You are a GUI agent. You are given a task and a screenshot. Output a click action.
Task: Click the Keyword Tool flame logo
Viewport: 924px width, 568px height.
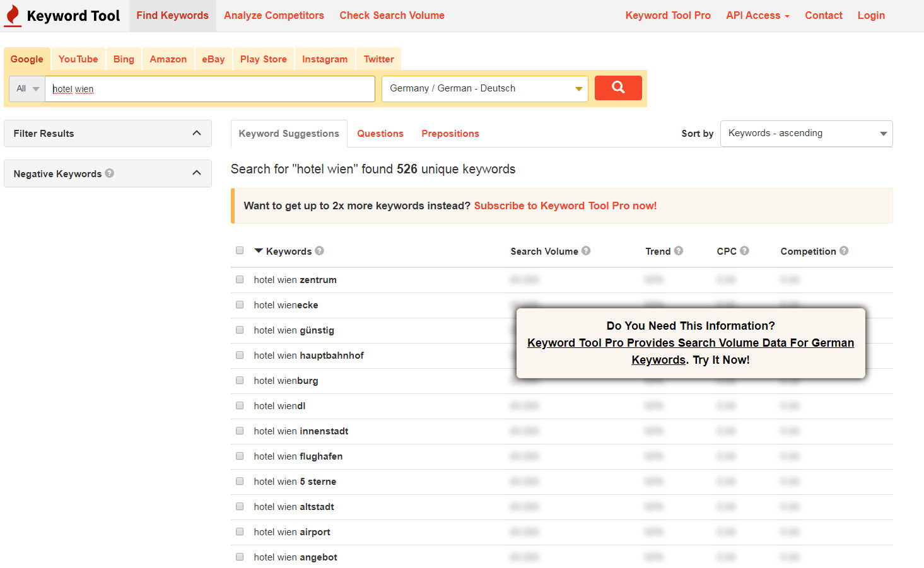(x=13, y=16)
